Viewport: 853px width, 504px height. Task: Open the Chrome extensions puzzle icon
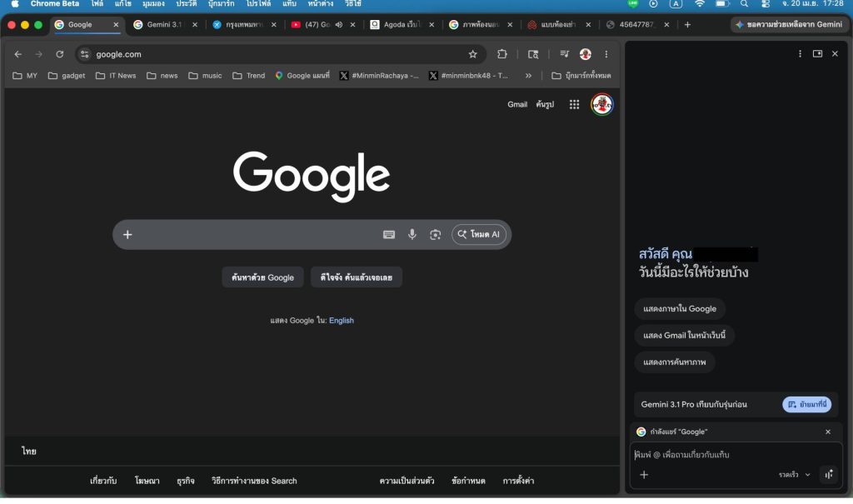click(x=502, y=54)
